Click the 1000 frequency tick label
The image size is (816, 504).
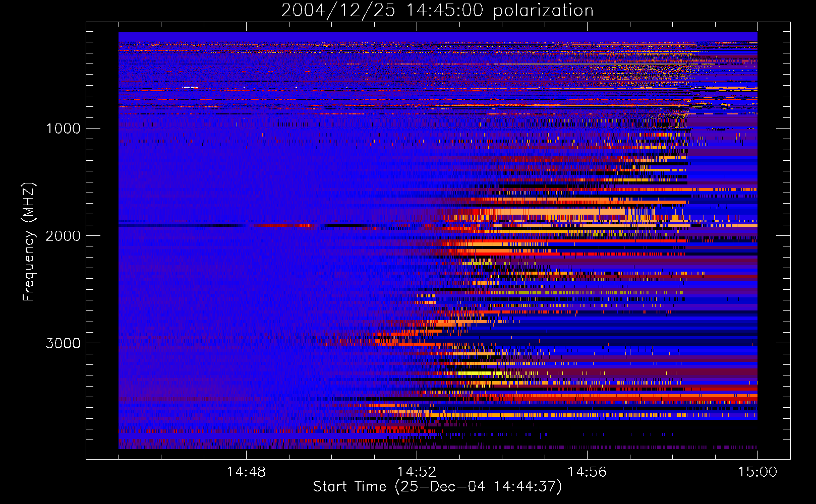[x=63, y=129]
